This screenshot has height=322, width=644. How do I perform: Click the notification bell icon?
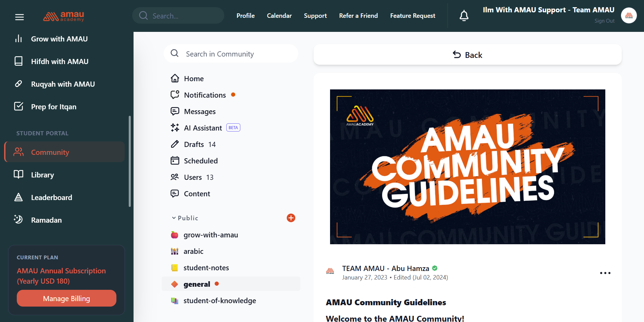click(464, 16)
